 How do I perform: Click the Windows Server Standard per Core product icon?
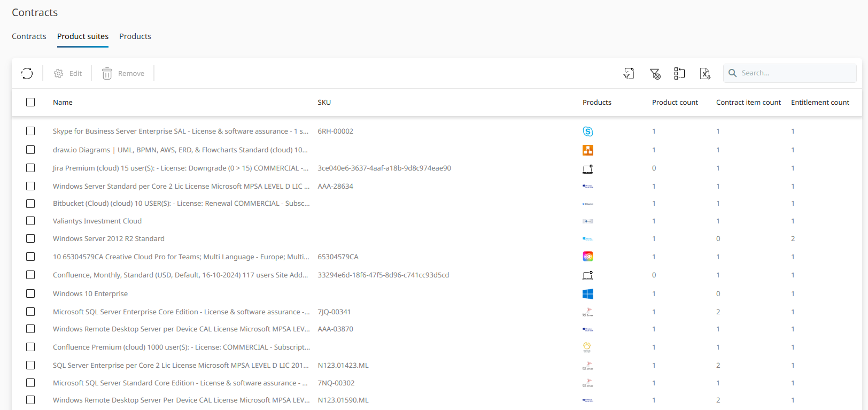coord(588,187)
